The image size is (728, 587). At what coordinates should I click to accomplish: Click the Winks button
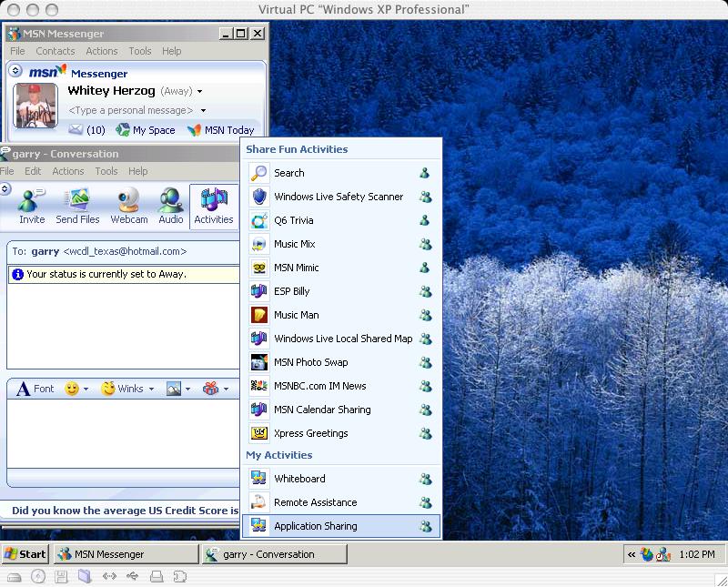(123, 389)
